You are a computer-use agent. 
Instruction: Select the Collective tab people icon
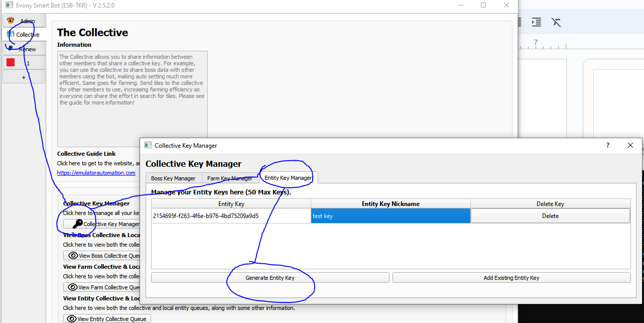[x=11, y=34]
